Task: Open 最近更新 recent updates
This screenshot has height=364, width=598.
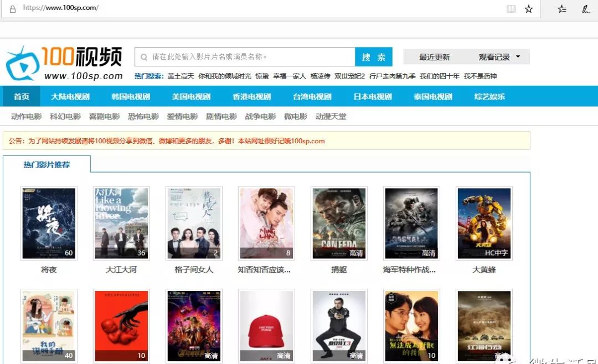Action: (435, 57)
